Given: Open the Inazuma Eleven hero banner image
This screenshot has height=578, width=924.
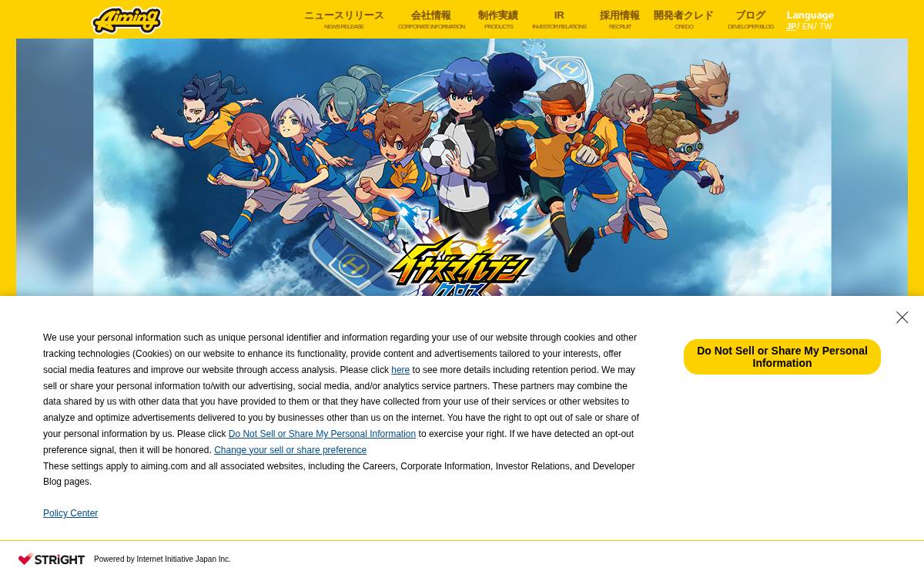Looking at the screenshot, I should (462, 167).
